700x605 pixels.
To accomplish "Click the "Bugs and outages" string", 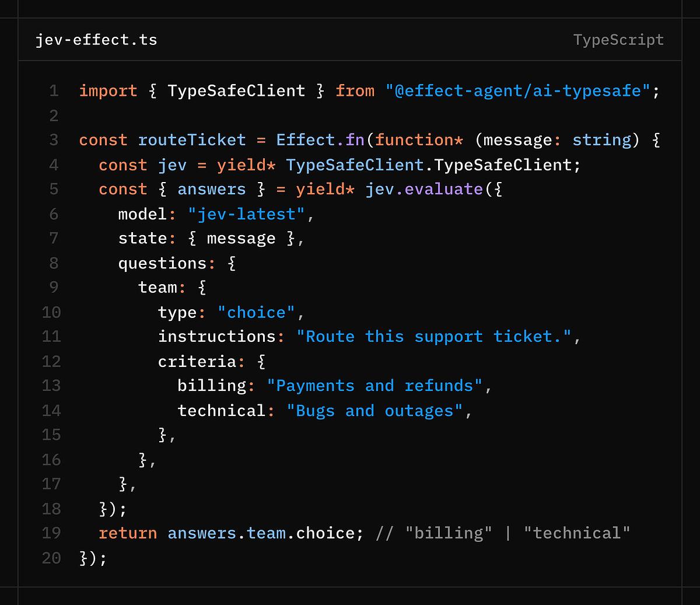I will pos(375,411).
